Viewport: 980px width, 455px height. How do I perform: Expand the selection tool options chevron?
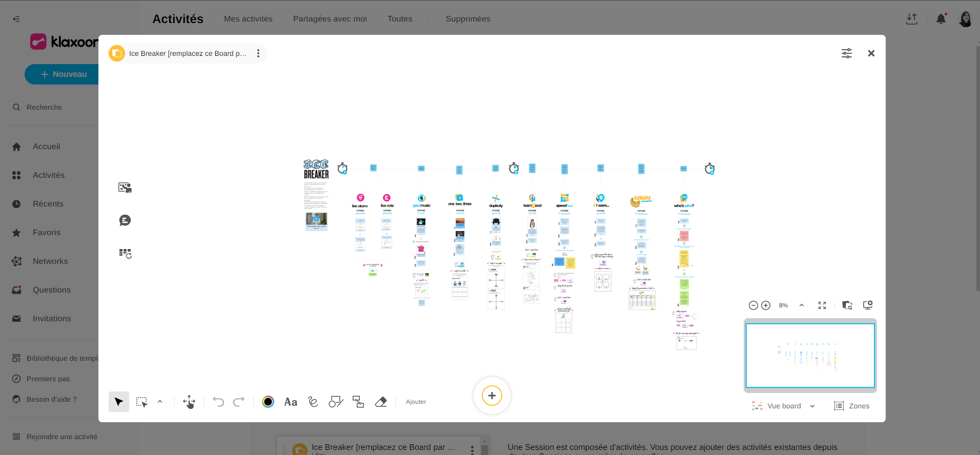click(160, 402)
